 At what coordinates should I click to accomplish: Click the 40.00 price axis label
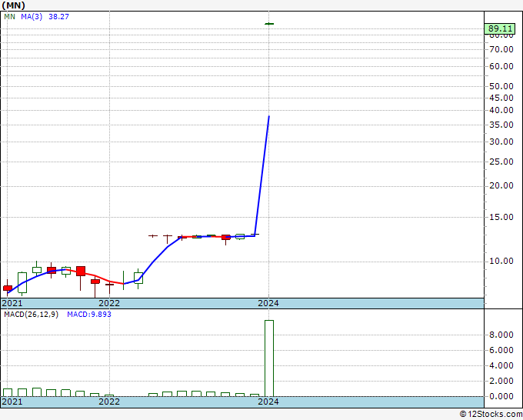pyautogui.click(x=501, y=110)
